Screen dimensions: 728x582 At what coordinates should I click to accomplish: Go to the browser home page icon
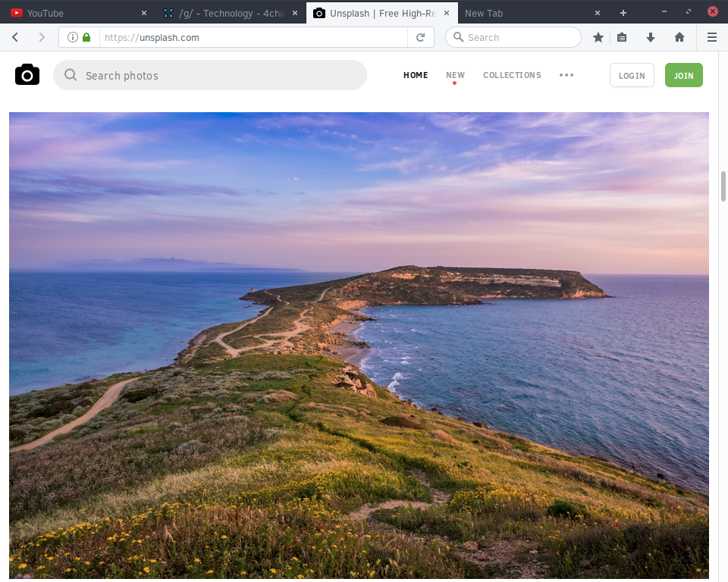pos(679,37)
